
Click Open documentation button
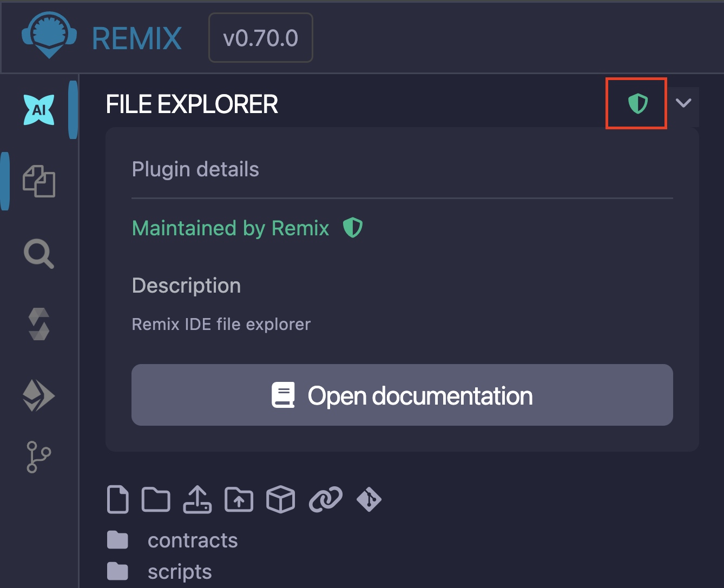pos(402,395)
